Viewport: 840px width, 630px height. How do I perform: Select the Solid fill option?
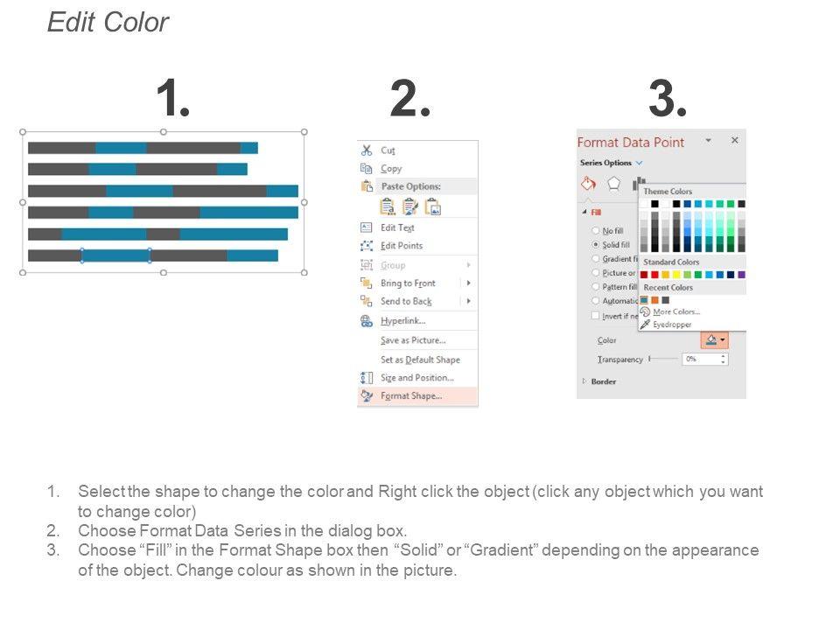click(x=596, y=245)
